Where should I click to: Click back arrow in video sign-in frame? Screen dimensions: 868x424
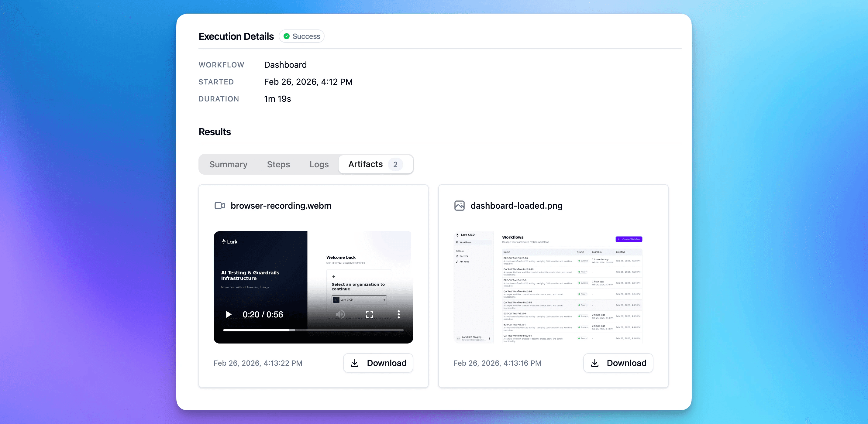(334, 276)
